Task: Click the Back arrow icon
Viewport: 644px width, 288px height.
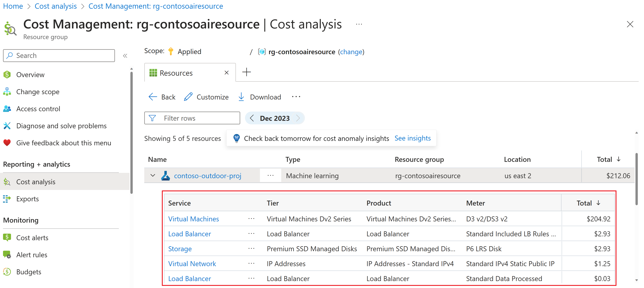Action: pyautogui.click(x=152, y=97)
